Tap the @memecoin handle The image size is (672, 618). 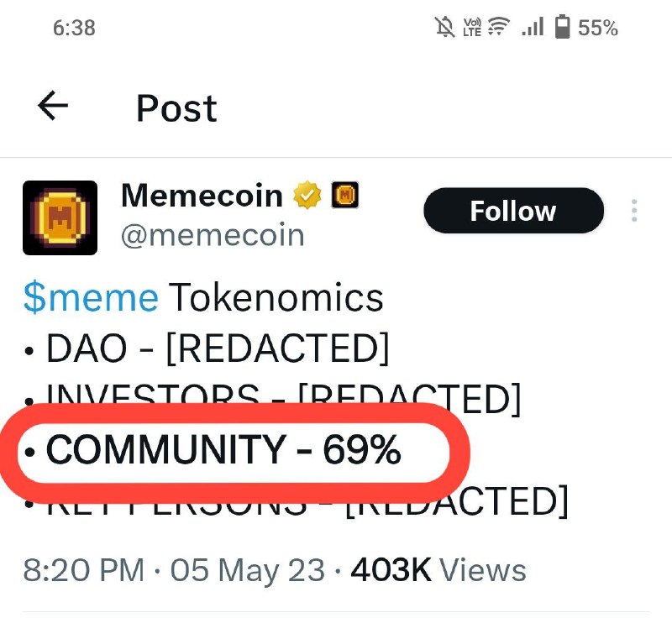point(213,234)
